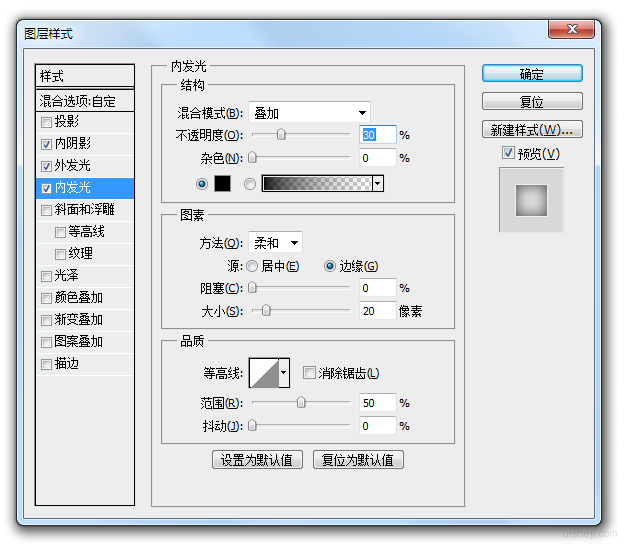Click the 范围 value field
The image size is (625, 549).
pos(378,403)
